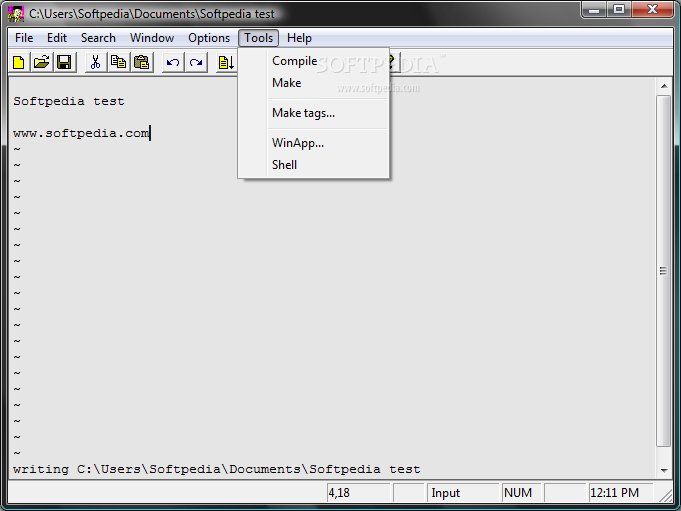Minimize the editor window
The image size is (681, 511).
pyautogui.click(x=594, y=10)
